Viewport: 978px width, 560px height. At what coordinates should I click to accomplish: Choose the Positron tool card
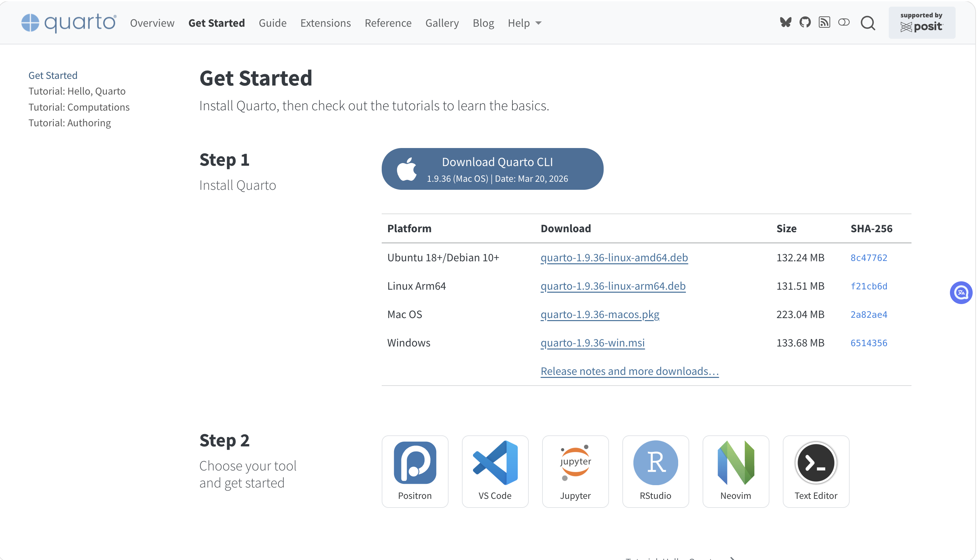(x=415, y=471)
